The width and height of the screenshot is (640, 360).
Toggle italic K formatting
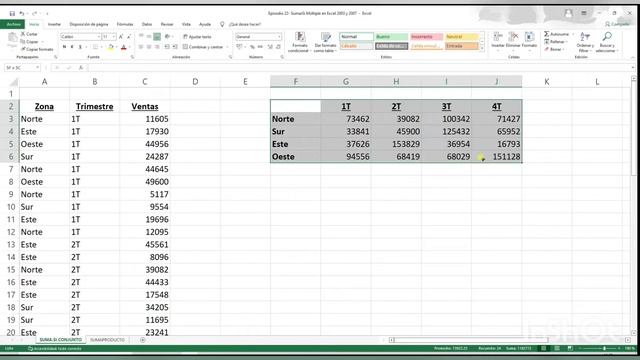tap(72, 47)
